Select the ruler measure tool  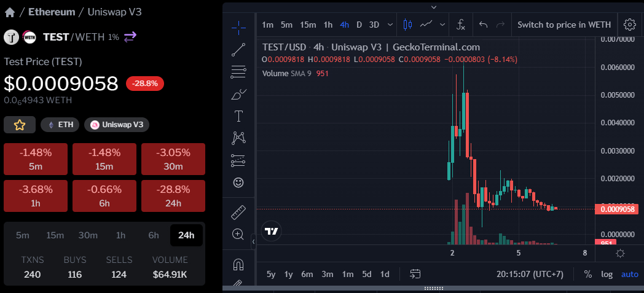238,213
